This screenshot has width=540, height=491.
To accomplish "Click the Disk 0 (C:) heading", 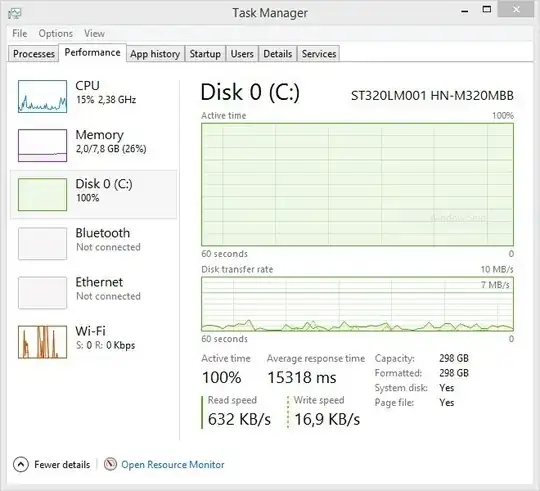I will pyautogui.click(x=250, y=92).
